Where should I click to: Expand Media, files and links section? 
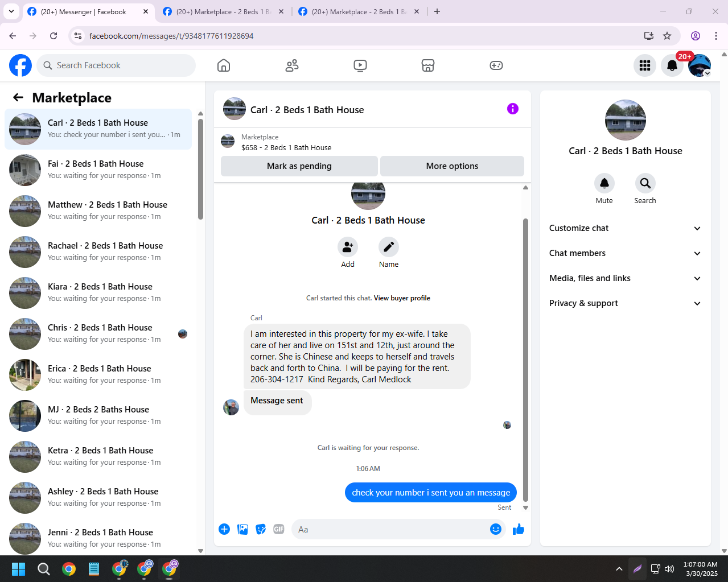click(625, 278)
